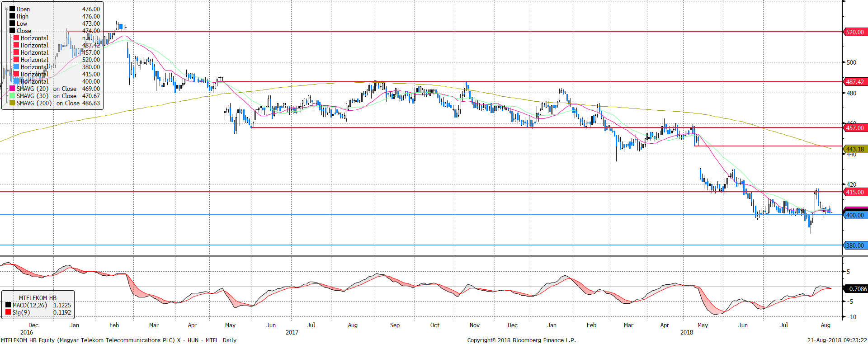Click the High legend color swatch

tap(12, 16)
